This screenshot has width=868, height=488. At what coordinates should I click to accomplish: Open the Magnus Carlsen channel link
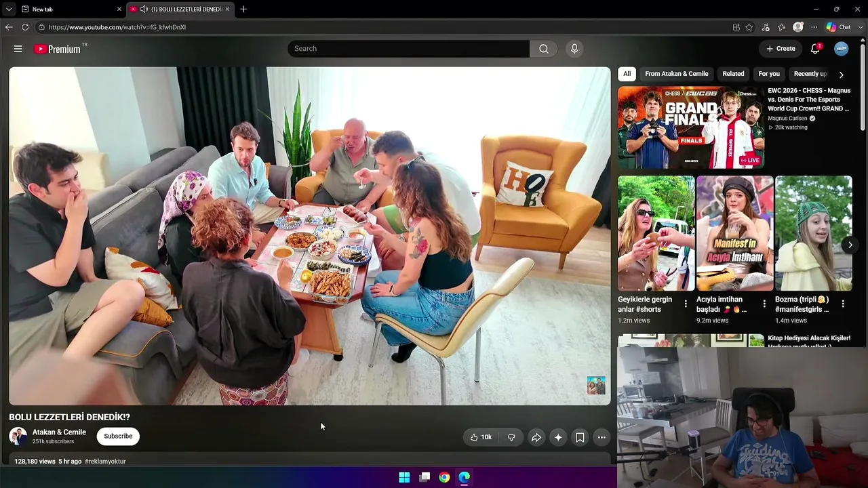tap(787, 119)
